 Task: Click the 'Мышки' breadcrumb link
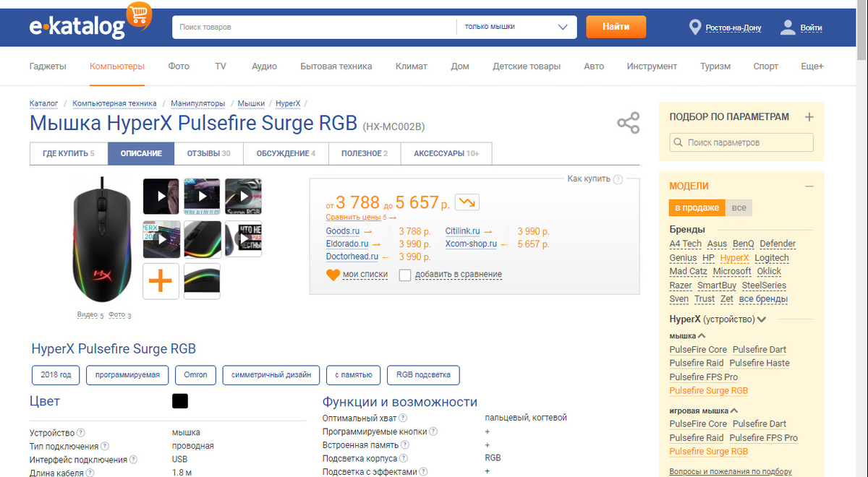[x=251, y=103]
